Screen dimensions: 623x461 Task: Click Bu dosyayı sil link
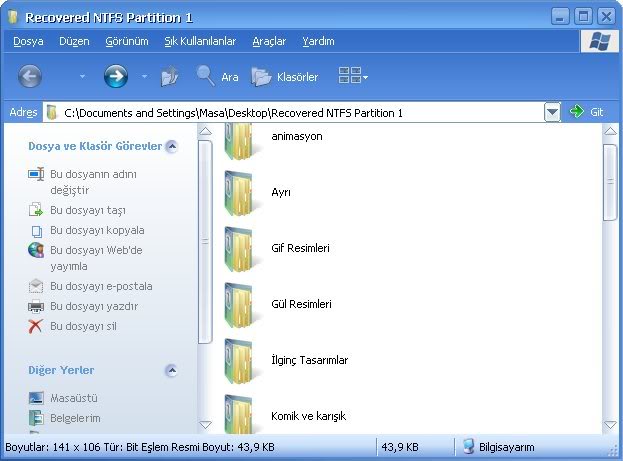coord(83,326)
